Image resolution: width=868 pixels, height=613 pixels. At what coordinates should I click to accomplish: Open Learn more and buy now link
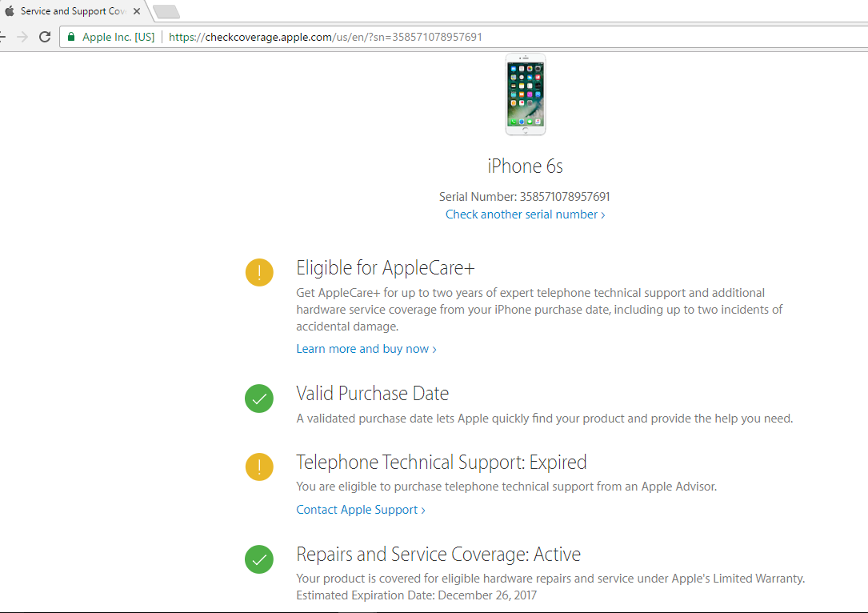click(x=366, y=349)
